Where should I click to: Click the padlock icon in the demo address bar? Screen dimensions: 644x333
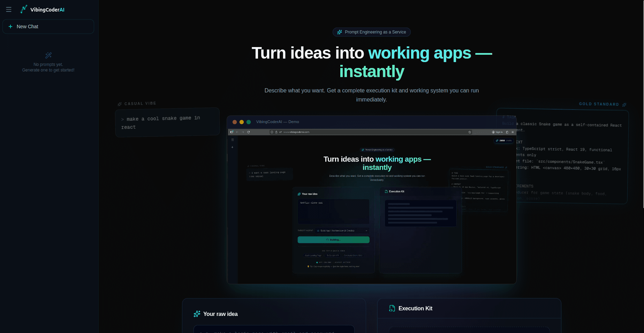[x=276, y=132]
